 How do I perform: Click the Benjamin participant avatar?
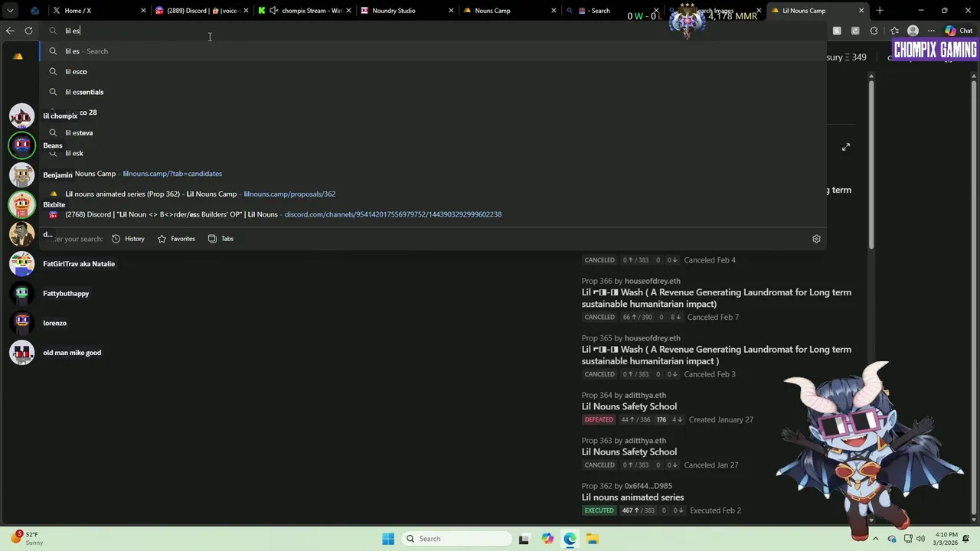pyautogui.click(x=21, y=175)
